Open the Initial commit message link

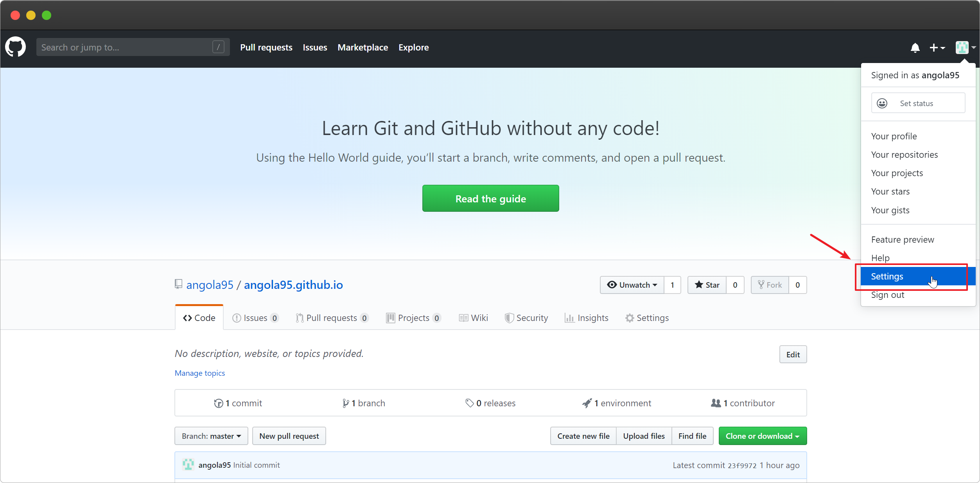[257, 465]
